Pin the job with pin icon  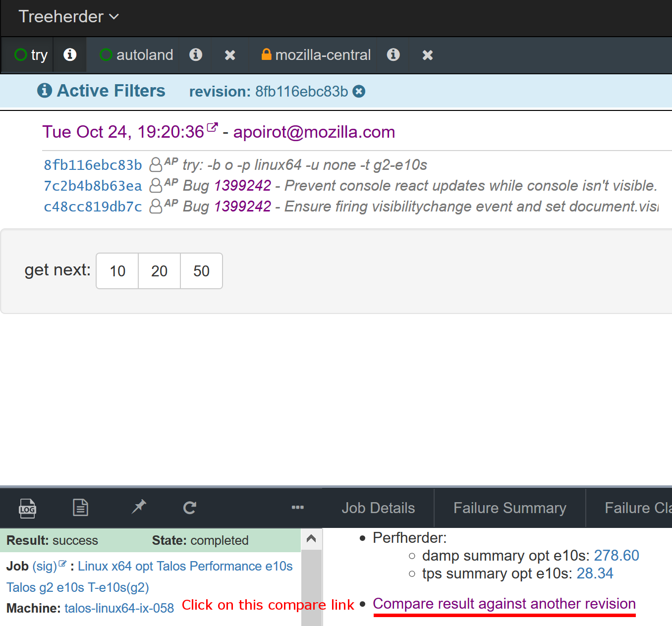[x=139, y=507]
